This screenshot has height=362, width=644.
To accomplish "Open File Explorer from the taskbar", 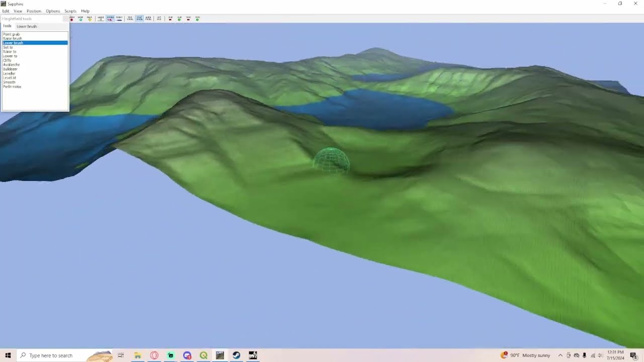I will pyautogui.click(x=137, y=355).
